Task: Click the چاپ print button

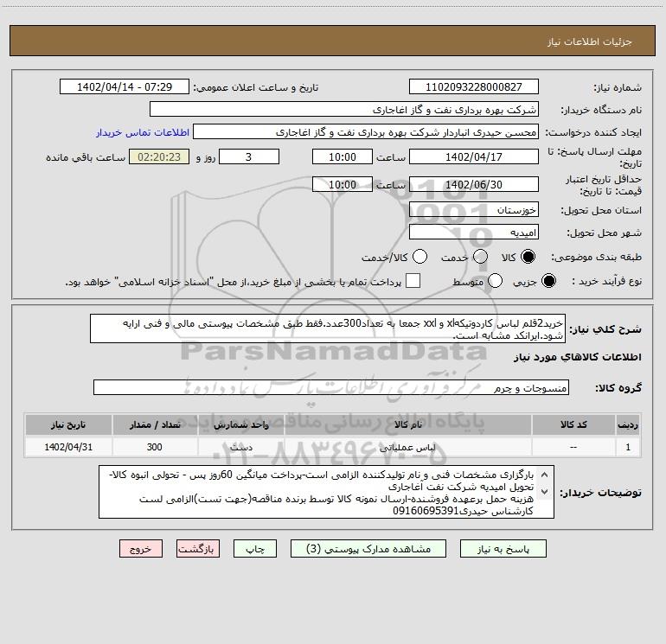Action: [255, 549]
